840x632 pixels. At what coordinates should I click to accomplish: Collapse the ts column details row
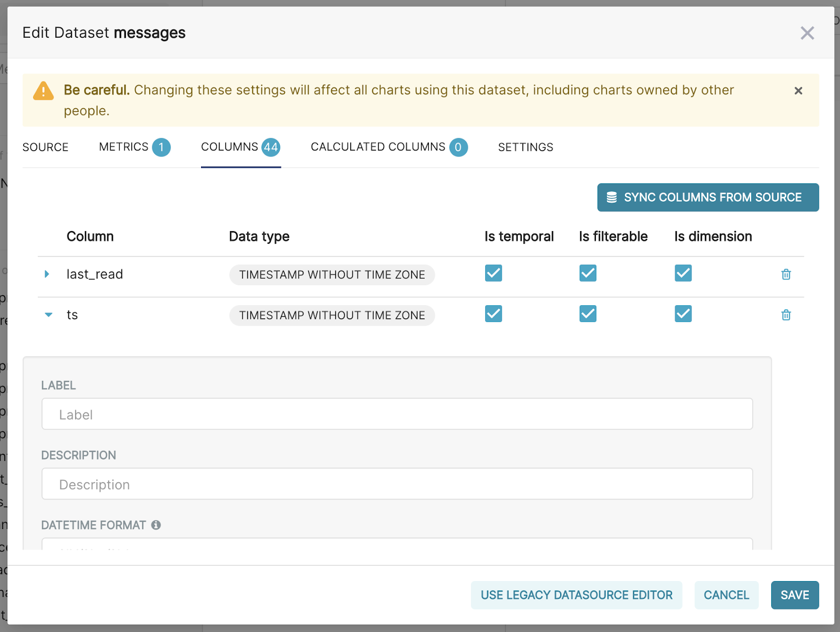point(48,315)
